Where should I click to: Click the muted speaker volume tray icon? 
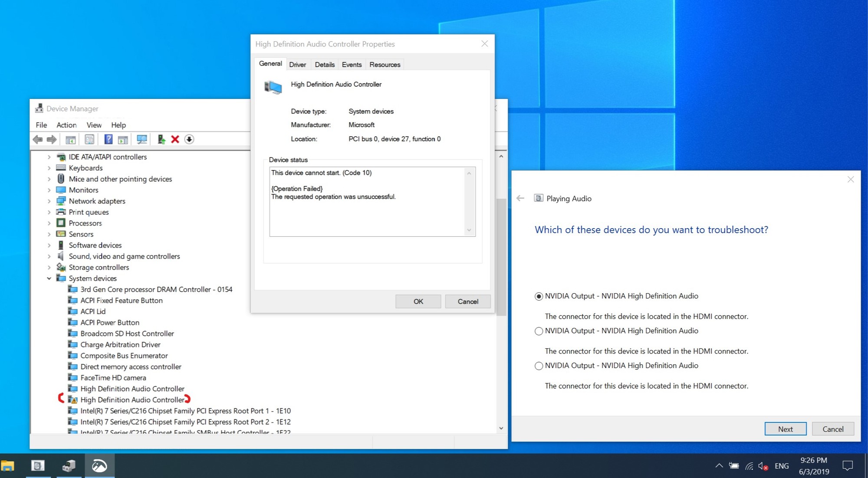(763, 466)
